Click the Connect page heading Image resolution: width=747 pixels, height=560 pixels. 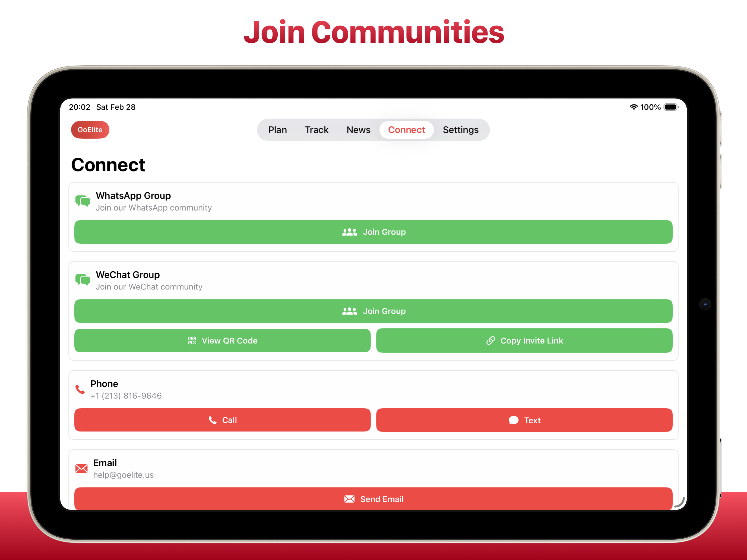(108, 165)
